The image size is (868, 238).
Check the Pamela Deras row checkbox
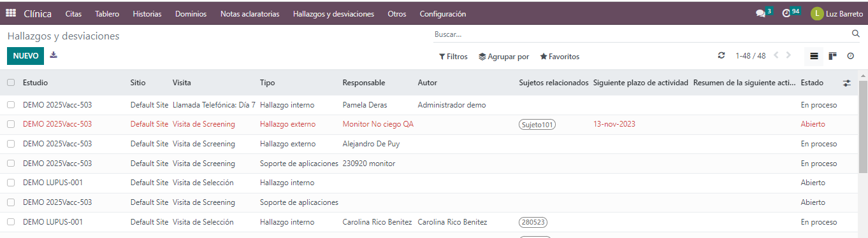pos(11,105)
